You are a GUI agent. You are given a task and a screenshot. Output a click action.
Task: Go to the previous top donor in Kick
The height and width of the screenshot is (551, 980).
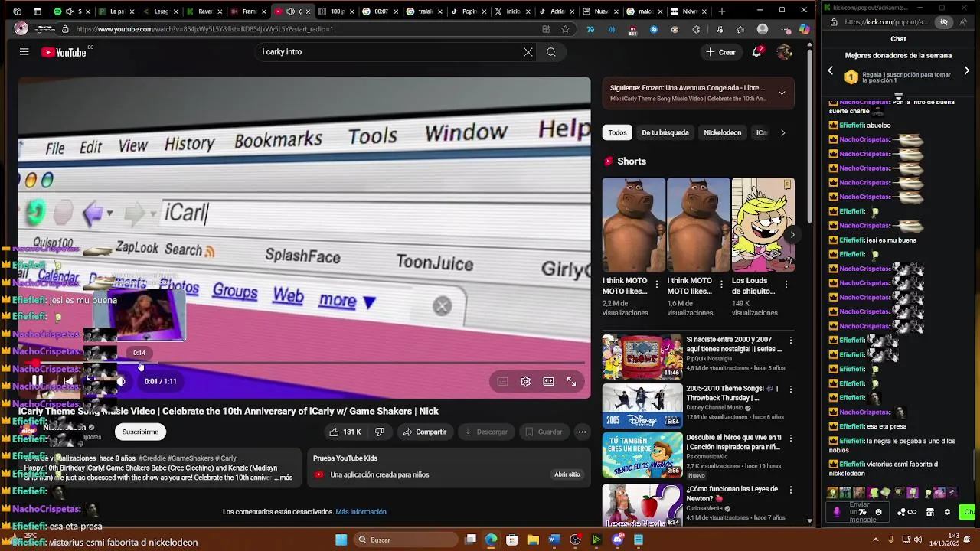(x=830, y=70)
